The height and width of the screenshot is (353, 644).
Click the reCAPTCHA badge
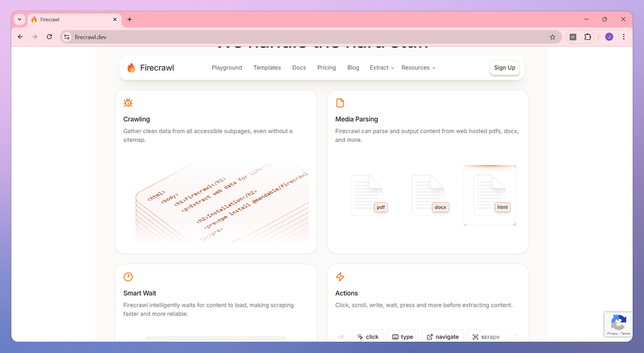(x=618, y=325)
